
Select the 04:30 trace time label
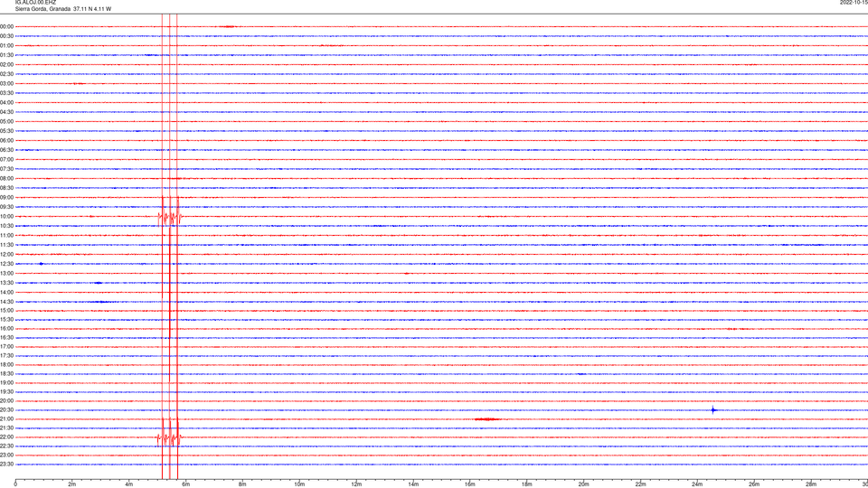click(x=6, y=112)
